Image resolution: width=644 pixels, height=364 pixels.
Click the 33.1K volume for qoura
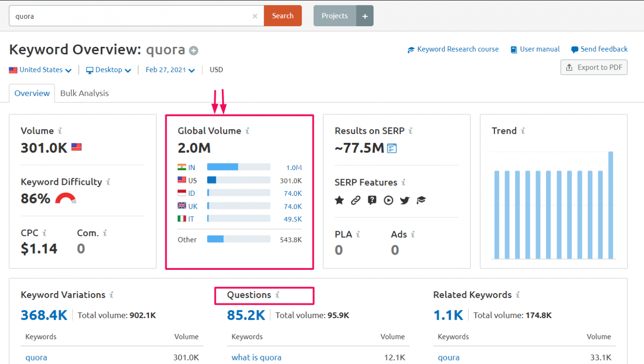[601, 358]
